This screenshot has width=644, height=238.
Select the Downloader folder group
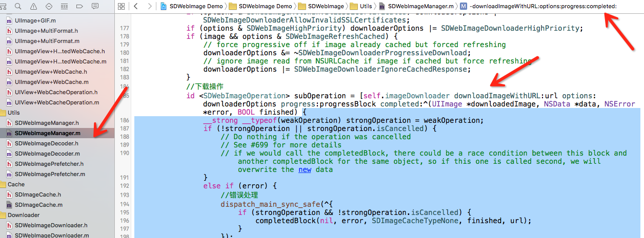23,215
